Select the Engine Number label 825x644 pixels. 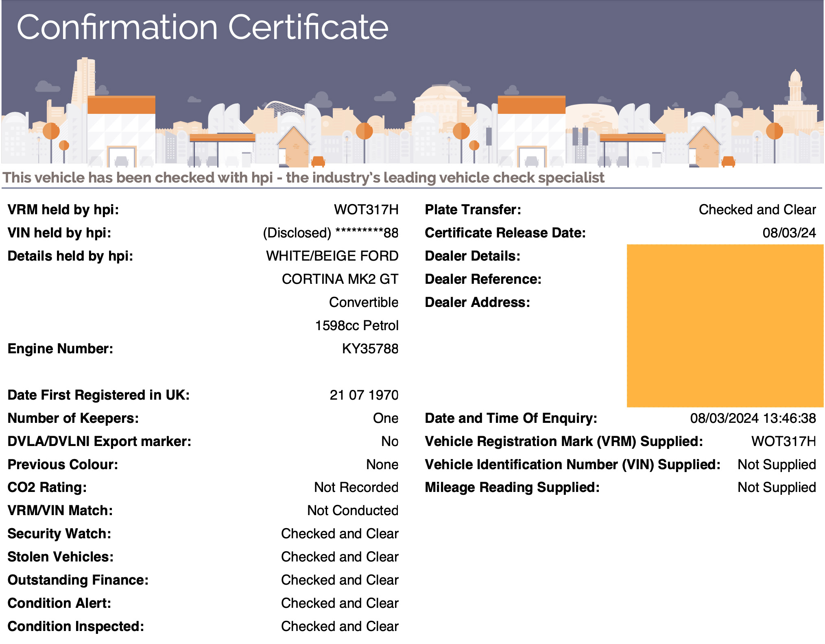click(x=60, y=348)
